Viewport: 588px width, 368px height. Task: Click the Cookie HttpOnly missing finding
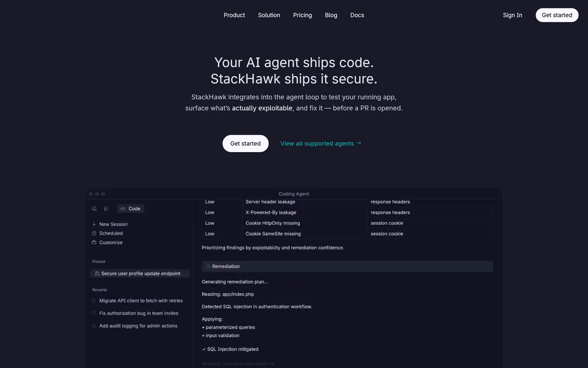pos(273,223)
